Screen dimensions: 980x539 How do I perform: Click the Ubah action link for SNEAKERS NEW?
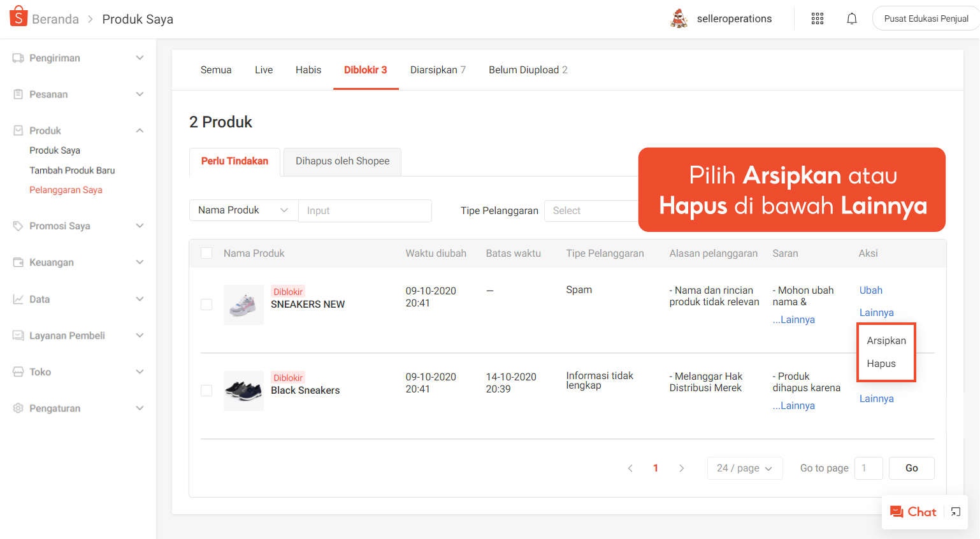point(870,290)
